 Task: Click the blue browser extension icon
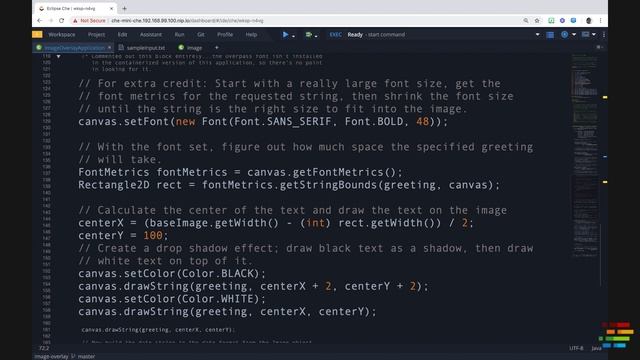click(573, 20)
